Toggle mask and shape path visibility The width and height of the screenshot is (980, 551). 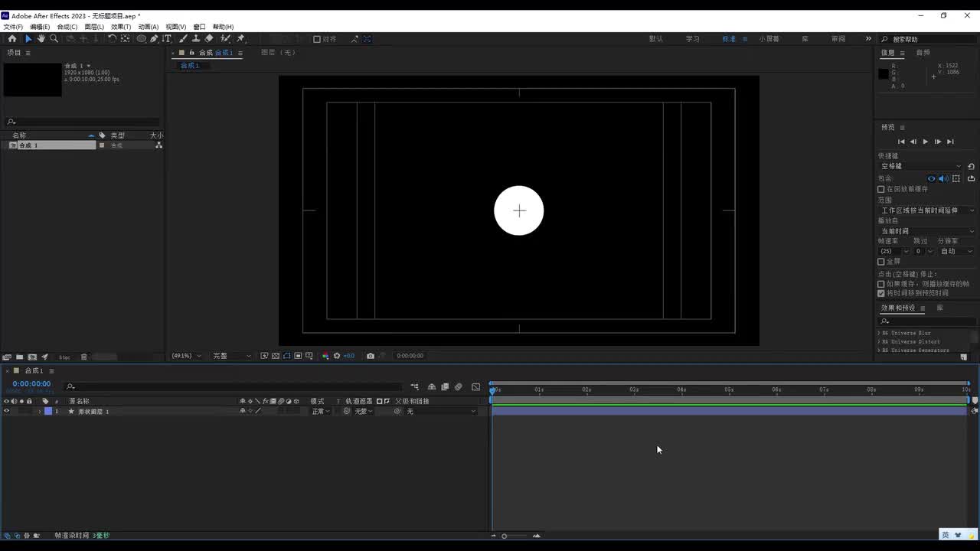click(x=287, y=356)
